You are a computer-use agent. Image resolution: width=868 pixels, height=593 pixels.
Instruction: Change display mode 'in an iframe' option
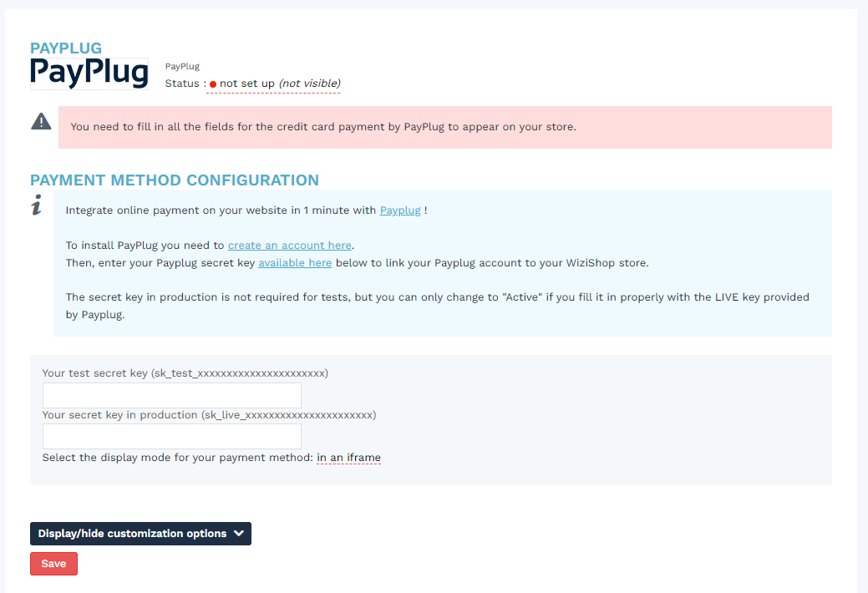pos(348,458)
